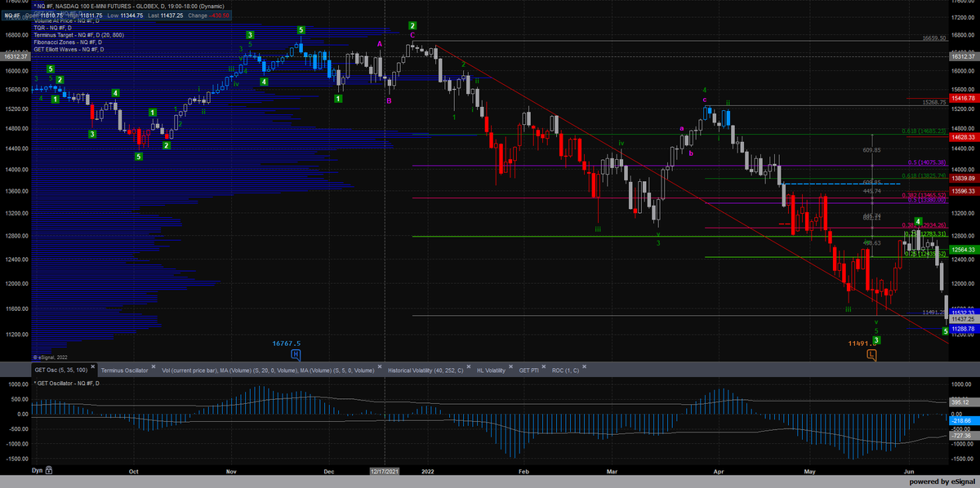Click the Dyn label on time axis
Viewport: 980px width, 488px height.
click(37, 471)
